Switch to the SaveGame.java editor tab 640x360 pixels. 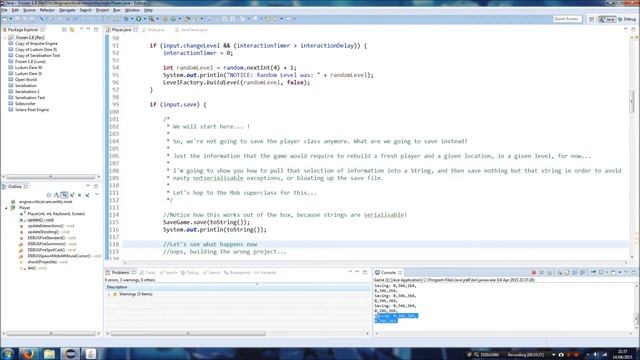coord(191,30)
